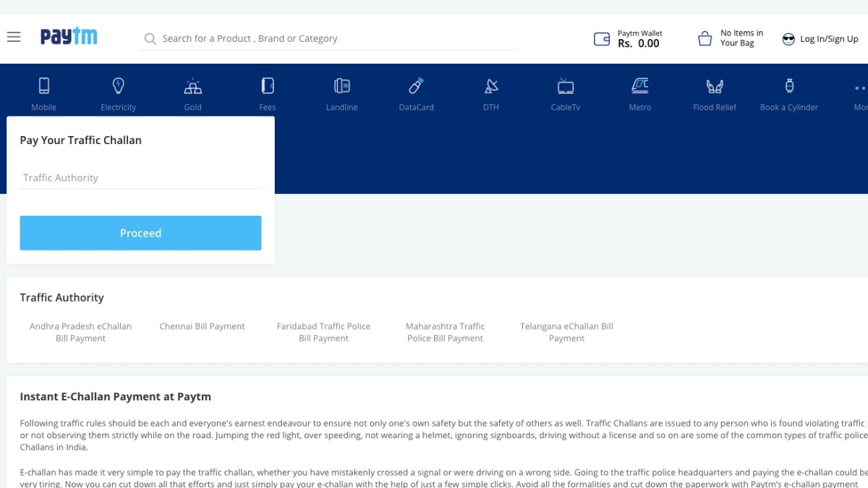Open the Paytm Wallet icon
Screen dimensions: 868x488
pyautogui.click(x=602, y=39)
